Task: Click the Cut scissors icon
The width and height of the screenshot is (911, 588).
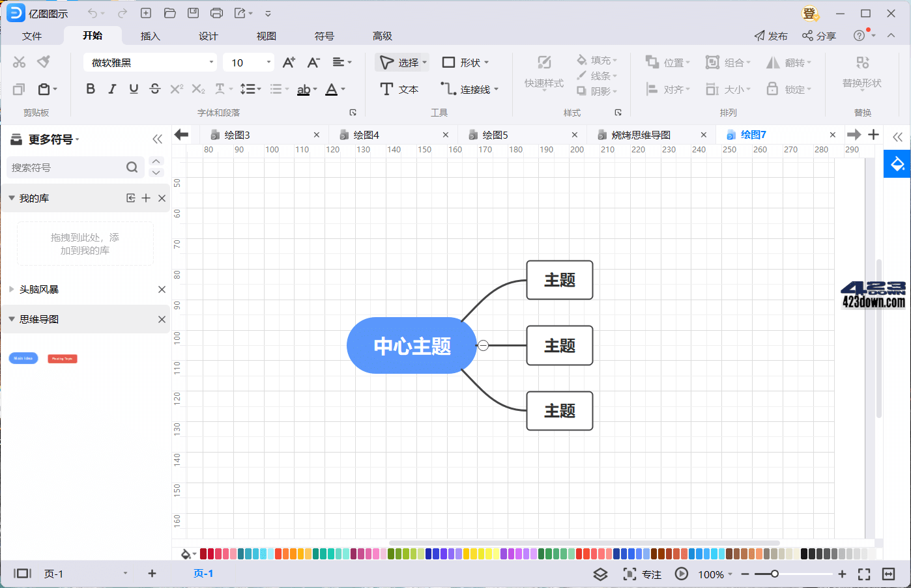Action: (x=19, y=62)
